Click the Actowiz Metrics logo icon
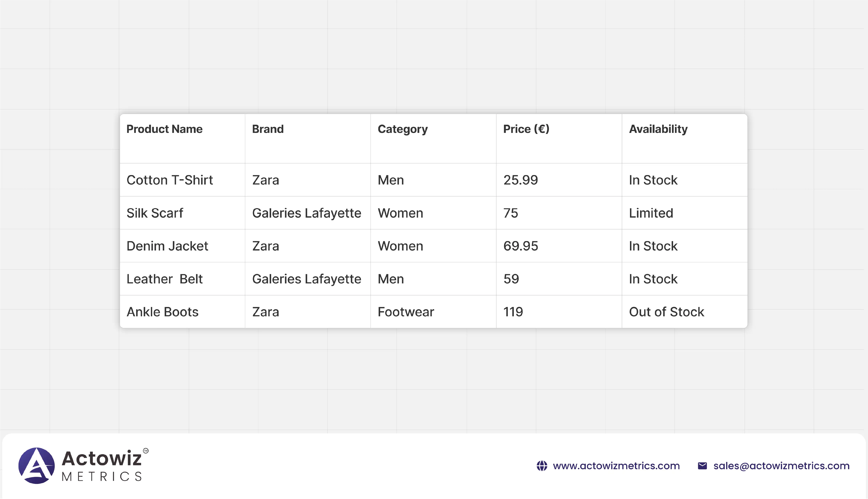The image size is (868, 499). (36, 465)
